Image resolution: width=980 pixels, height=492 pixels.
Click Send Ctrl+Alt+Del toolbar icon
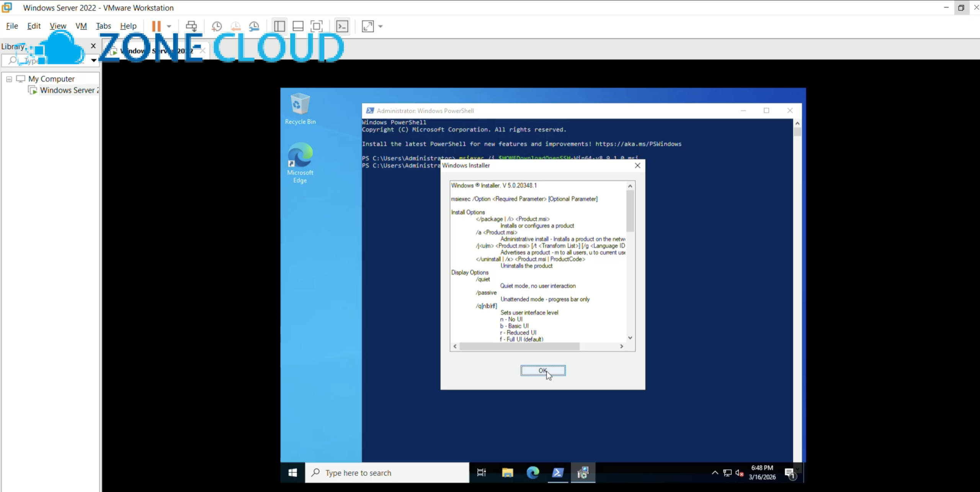coord(191,26)
